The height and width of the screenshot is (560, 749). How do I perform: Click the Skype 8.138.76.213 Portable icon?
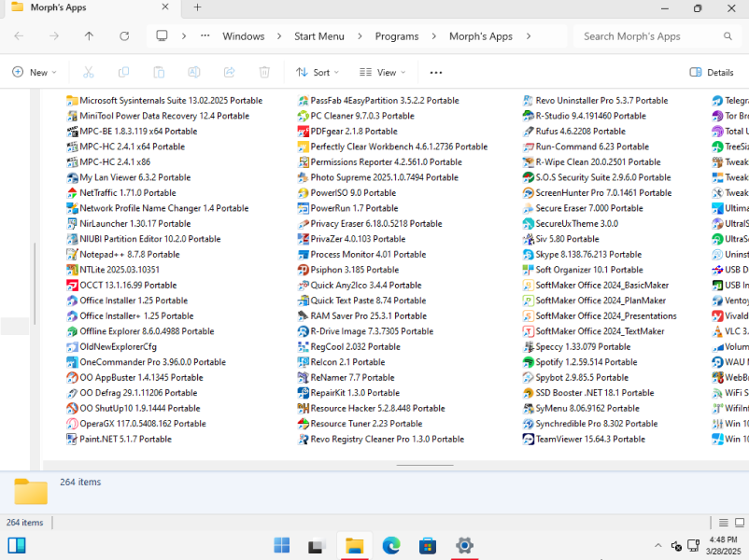coord(528,255)
